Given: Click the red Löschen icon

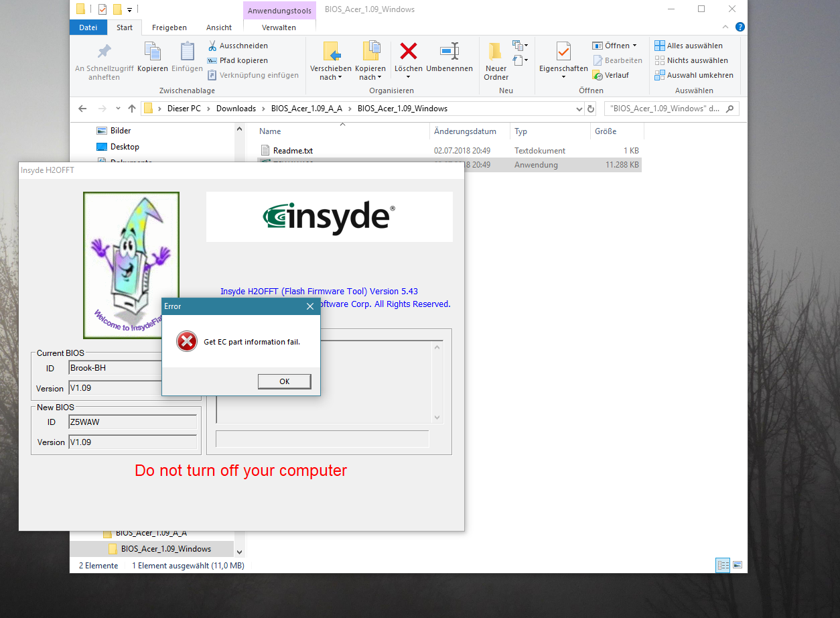Looking at the screenshot, I should coord(409,51).
